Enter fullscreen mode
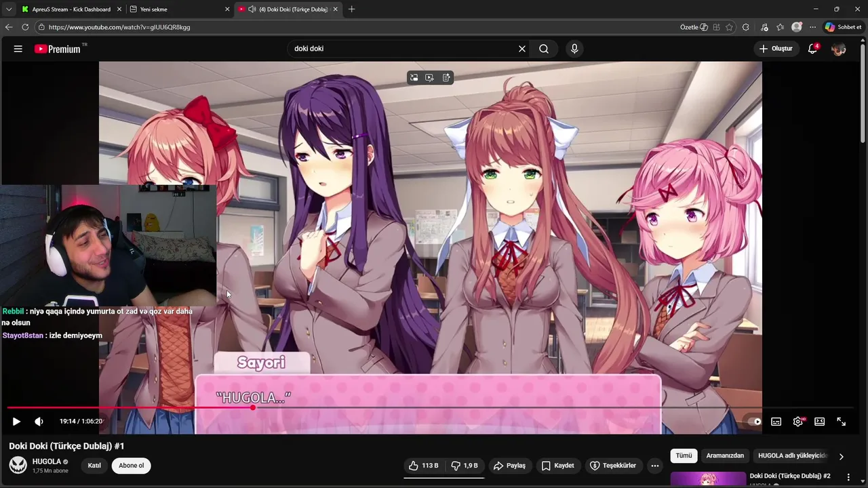 (x=841, y=422)
